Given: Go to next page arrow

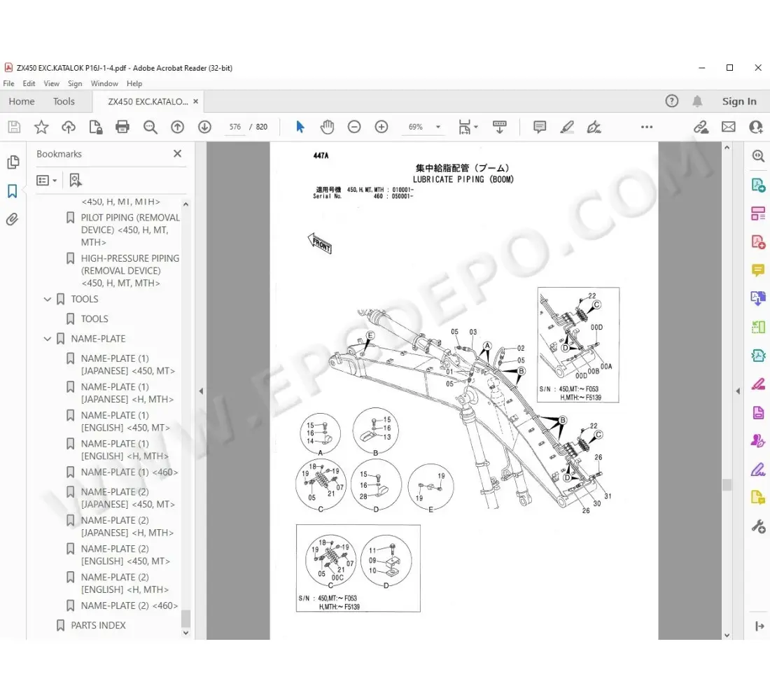Looking at the screenshot, I should (x=205, y=127).
